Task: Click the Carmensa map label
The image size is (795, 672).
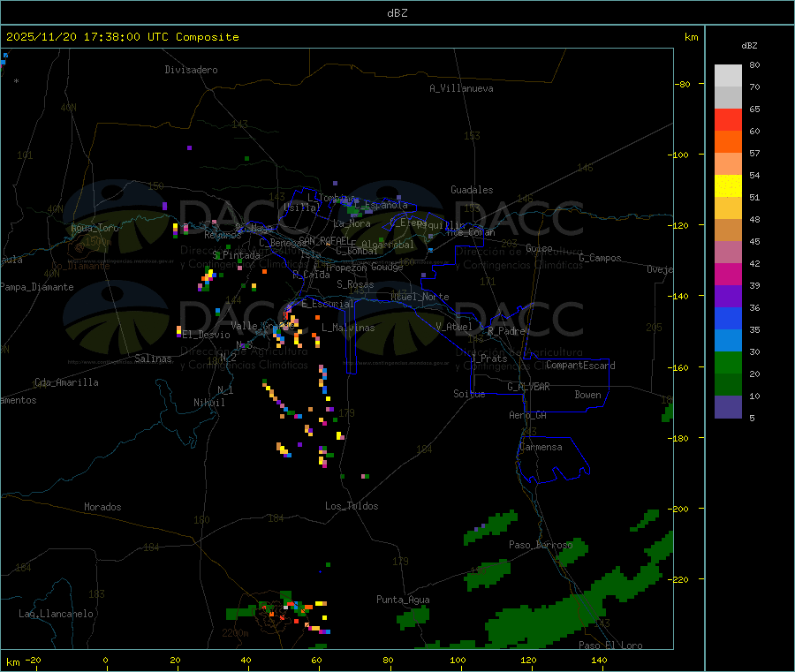Action: 541,447
